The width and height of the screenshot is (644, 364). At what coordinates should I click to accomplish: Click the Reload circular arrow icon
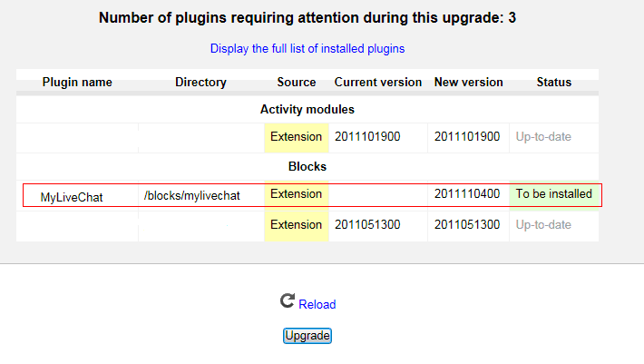(288, 301)
